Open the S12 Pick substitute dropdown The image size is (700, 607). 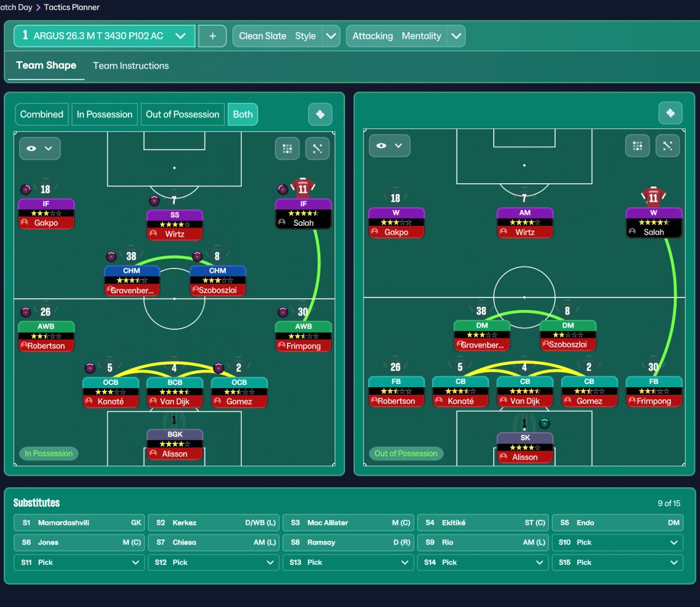214,562
